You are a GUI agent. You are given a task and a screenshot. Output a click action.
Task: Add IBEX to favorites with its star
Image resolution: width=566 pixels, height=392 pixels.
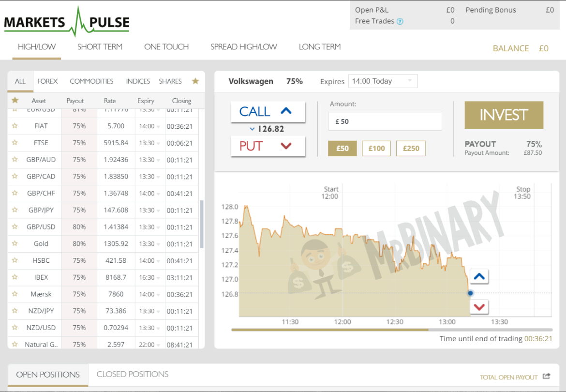[15, 277]
